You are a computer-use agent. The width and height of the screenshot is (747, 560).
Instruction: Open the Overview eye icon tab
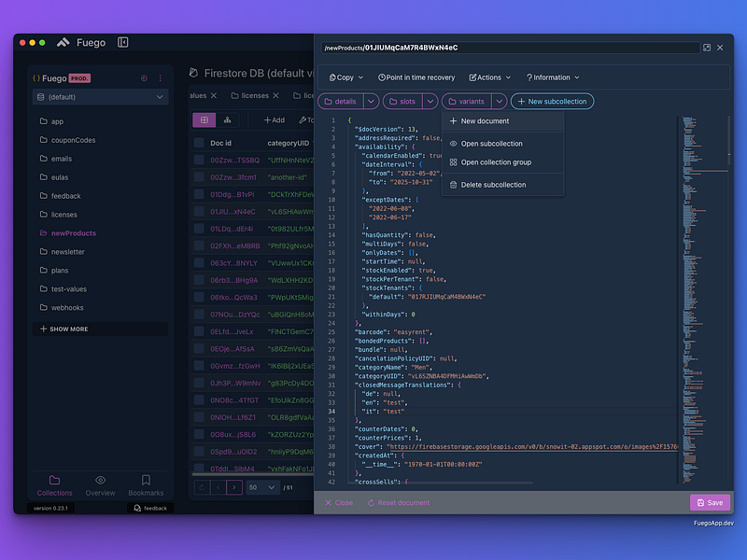pos(100,480)
